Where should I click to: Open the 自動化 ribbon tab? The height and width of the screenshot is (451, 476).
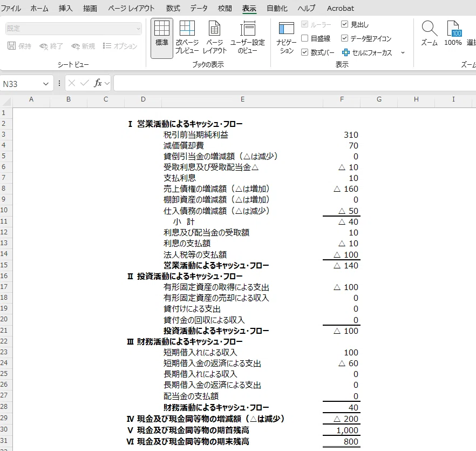tap(277, 8)
